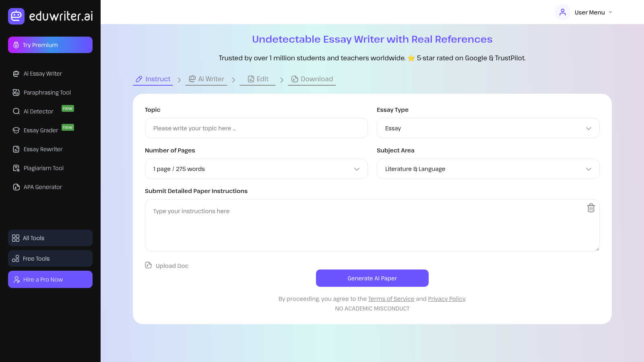Click the eduwriter.ai wordmark text
Screen dimensions: 644x362
(x=61, y=16)
